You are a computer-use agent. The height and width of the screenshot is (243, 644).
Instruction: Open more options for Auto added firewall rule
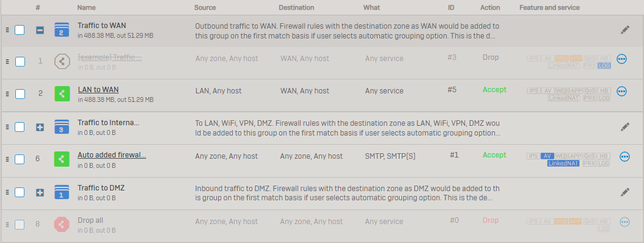(x=624, y=156)
